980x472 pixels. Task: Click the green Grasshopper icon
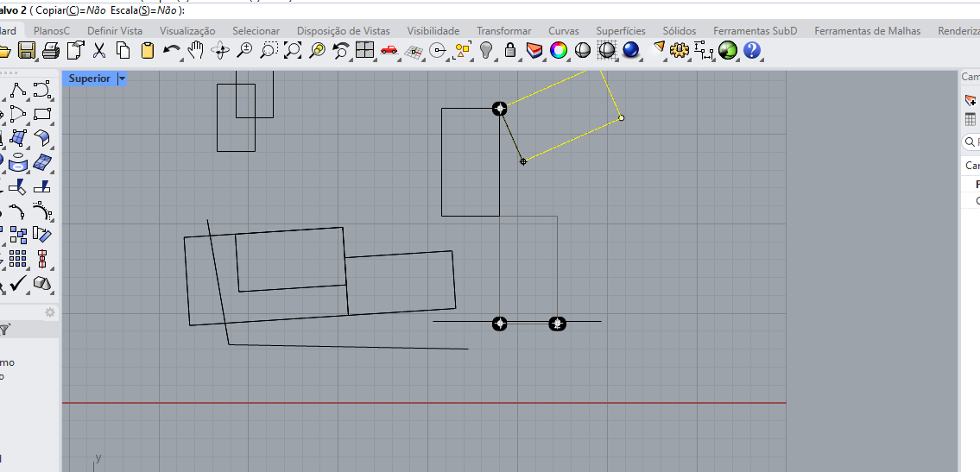pyautogui.click(x=728, y=50)
